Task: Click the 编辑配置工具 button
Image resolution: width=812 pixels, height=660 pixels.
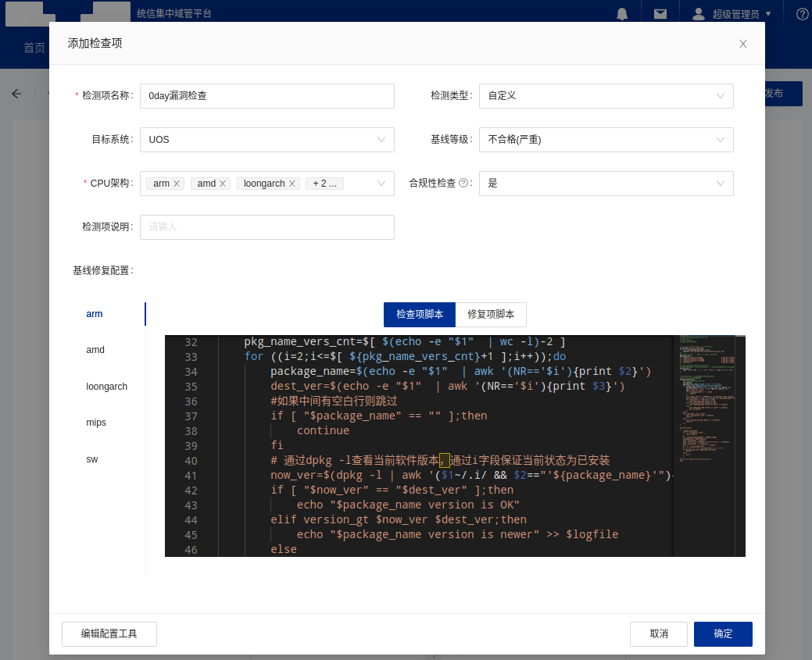Action: (x=109, y=634)
